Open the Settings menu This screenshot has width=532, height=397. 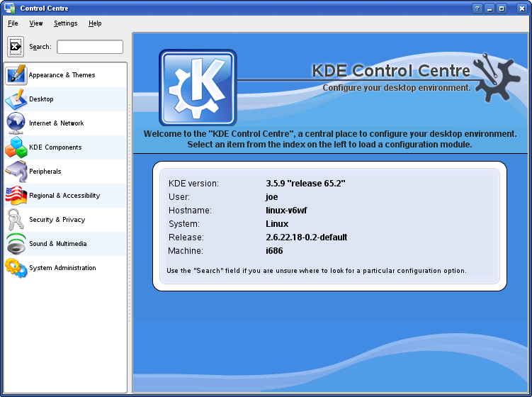click(x=65, y=23)
